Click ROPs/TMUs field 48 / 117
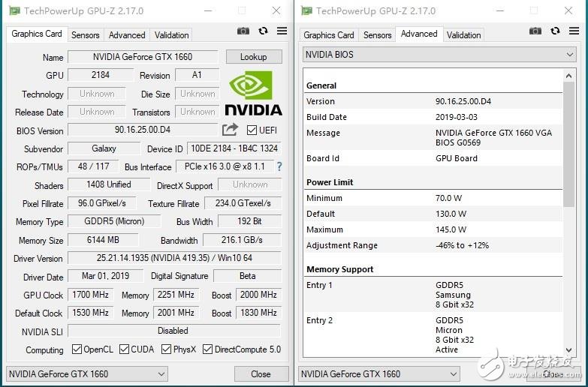The image size is (588, 387). (x=93, y=166)
